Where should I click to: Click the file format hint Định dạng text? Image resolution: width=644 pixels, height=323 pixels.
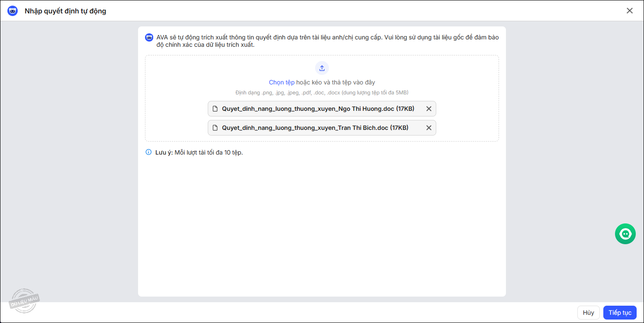[322, 93]
